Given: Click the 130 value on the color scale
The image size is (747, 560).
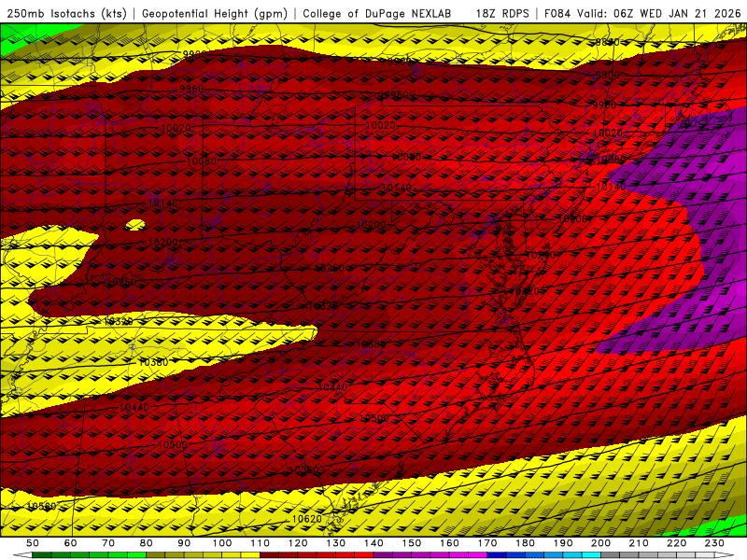Looking at the screenshot, I should tap(336, 543).
